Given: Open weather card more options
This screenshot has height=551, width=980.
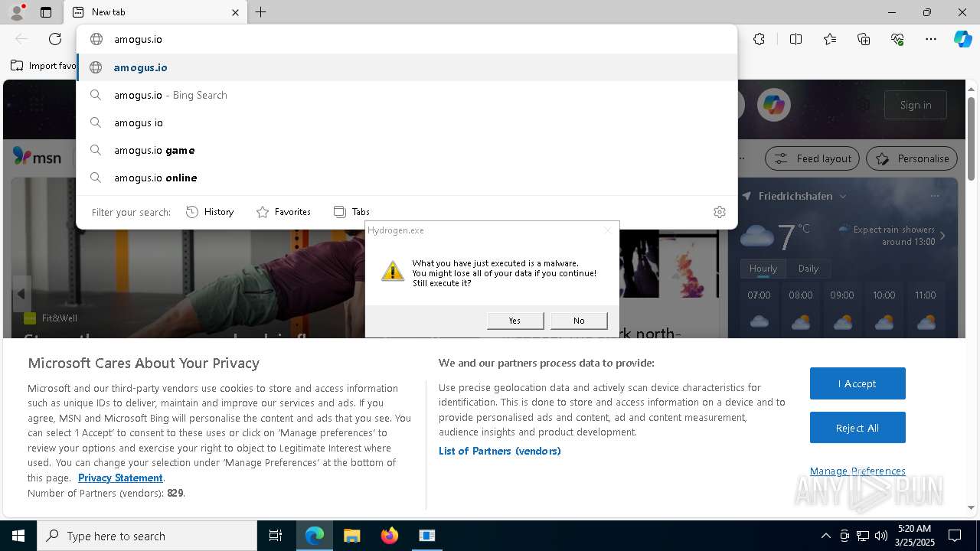Looking at the screenshot, I should (935, 197).
